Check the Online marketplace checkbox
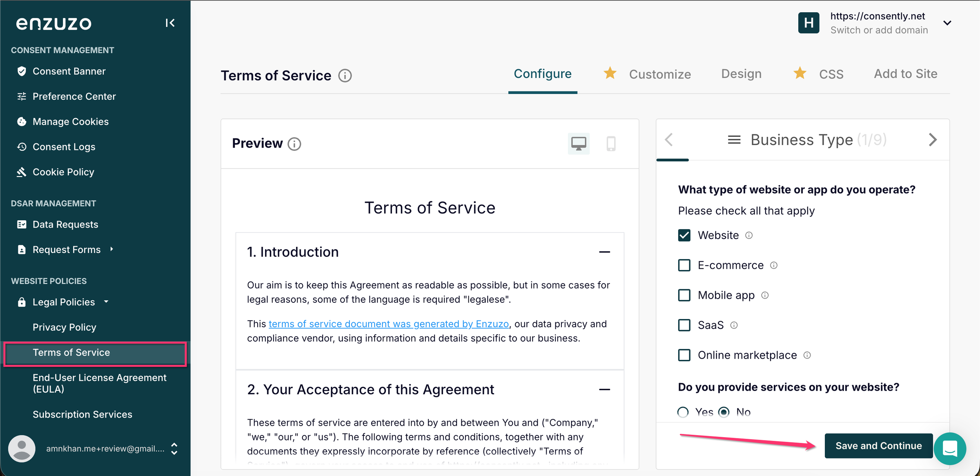The height and width of the screenshot is (476, 980). click(684, 355)
